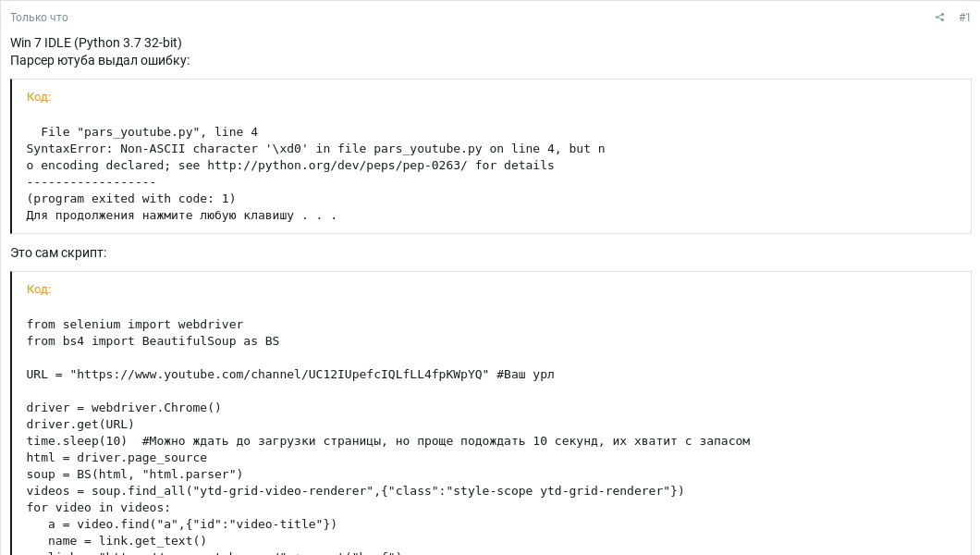Click the 'for video in videos:' line
This screenshot has width=980, height=555.
[x=98, y=508]
